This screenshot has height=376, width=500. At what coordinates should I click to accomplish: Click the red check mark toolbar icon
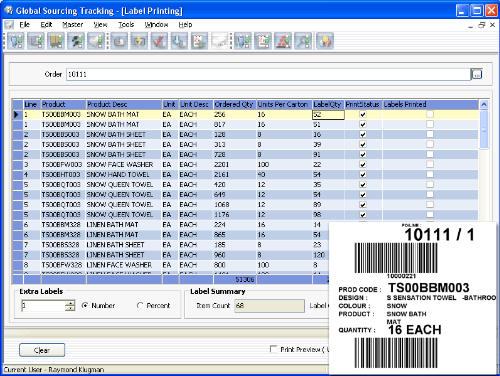[x=159, y=41]
